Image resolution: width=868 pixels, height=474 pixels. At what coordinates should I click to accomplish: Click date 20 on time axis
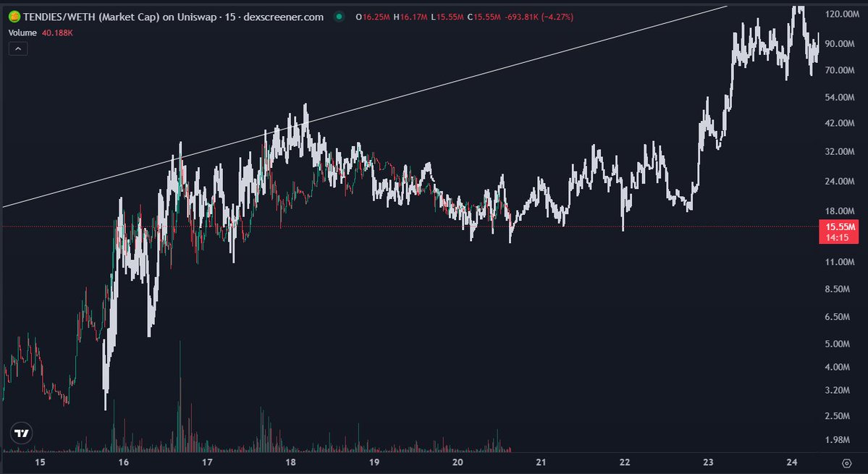(458, 462)
